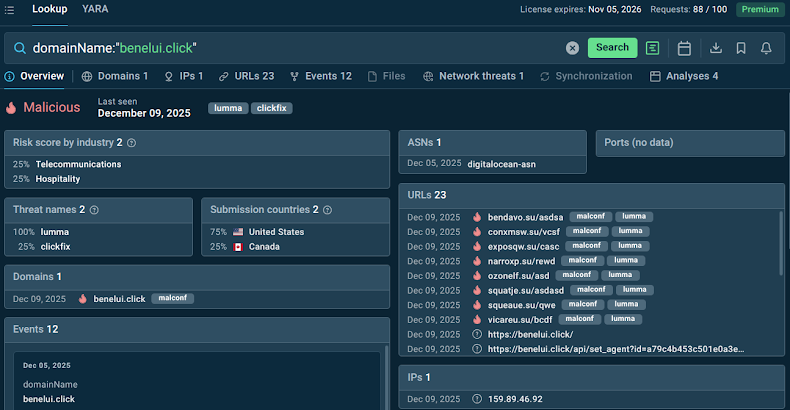Open the conxmsw.su/vcsf URL
This screenshot has height=410, width=790.
pyautogui.click(x=523, y=232)
